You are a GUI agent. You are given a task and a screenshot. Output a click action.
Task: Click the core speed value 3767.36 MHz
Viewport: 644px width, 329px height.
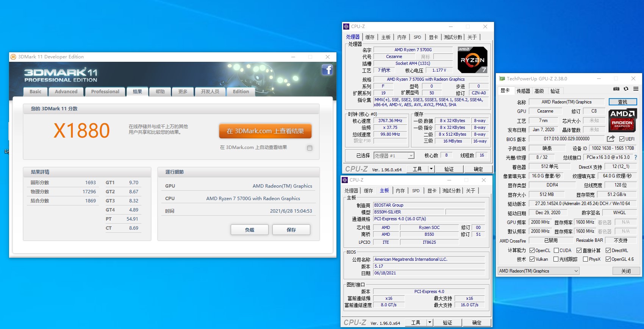click(390, 121)
